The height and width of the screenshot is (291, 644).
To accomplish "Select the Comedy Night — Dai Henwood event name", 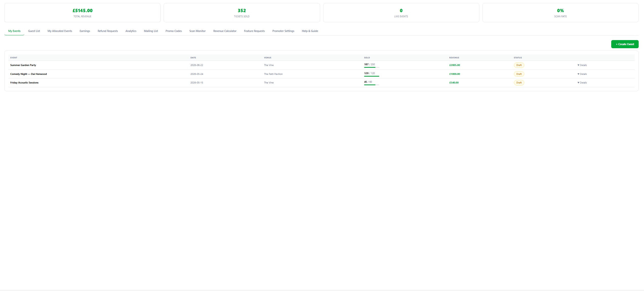I will tap(28, 74).
